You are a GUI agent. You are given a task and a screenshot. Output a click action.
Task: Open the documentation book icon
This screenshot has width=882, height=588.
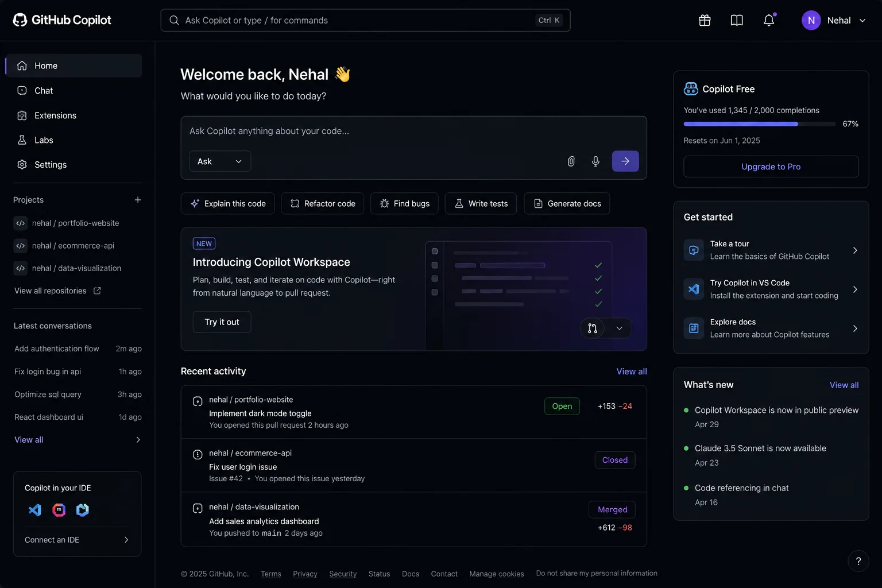(x=737, y=20)
